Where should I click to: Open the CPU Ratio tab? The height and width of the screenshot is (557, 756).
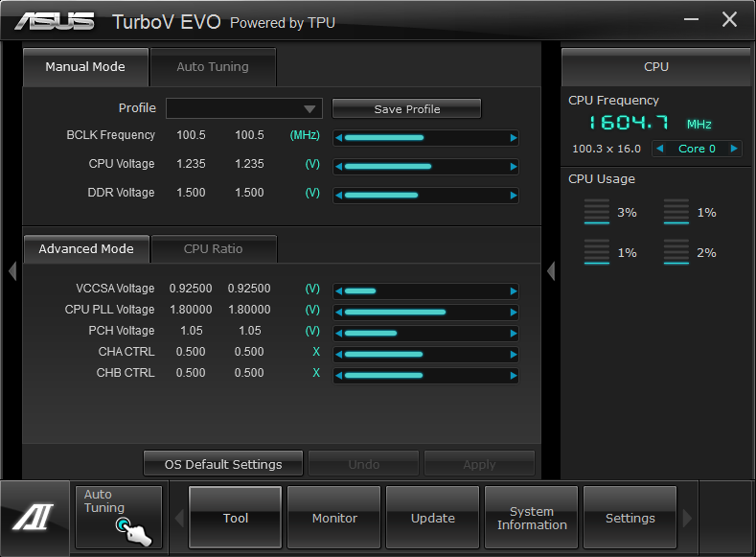(213, 249)
